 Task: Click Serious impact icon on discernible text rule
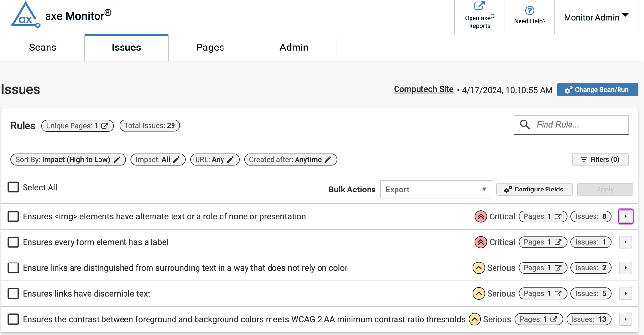pyautogui.click(x=479, y=294)
